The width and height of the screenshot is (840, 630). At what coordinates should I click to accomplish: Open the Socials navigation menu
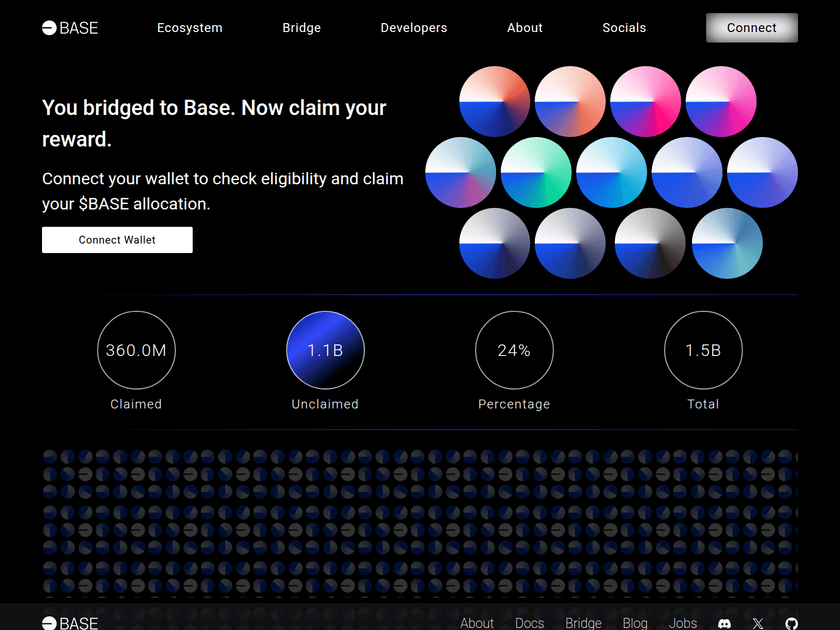[624, 28]
